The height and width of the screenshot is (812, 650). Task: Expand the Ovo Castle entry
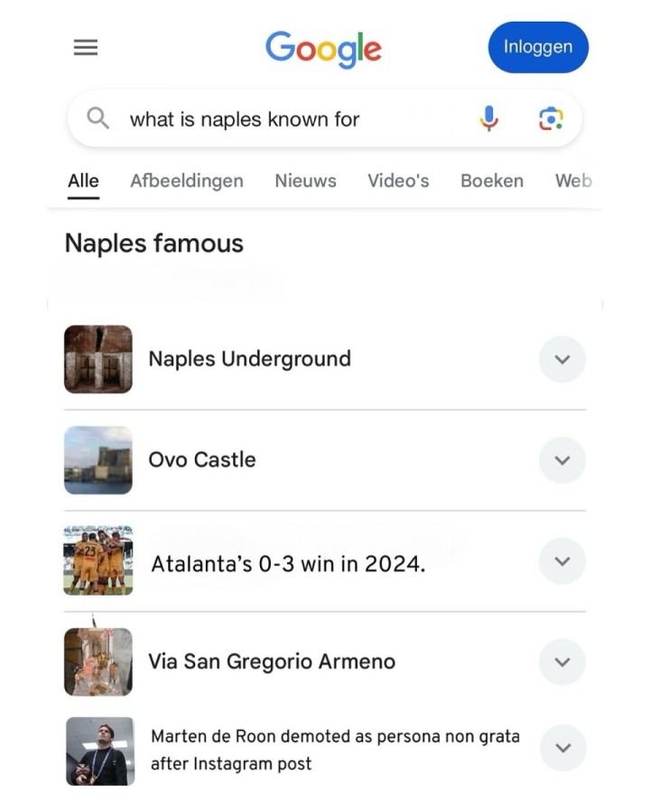562,460
